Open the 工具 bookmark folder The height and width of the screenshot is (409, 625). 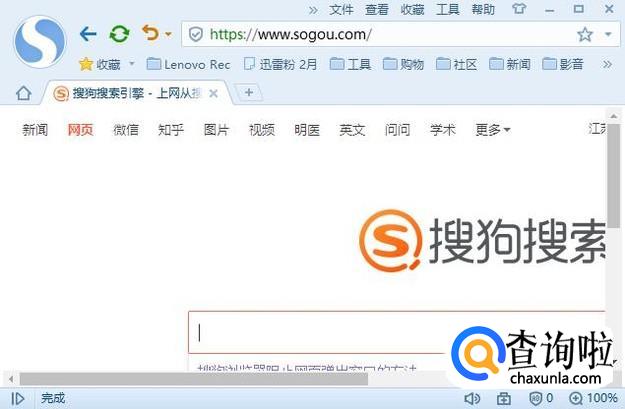click(x=350, y=64)
